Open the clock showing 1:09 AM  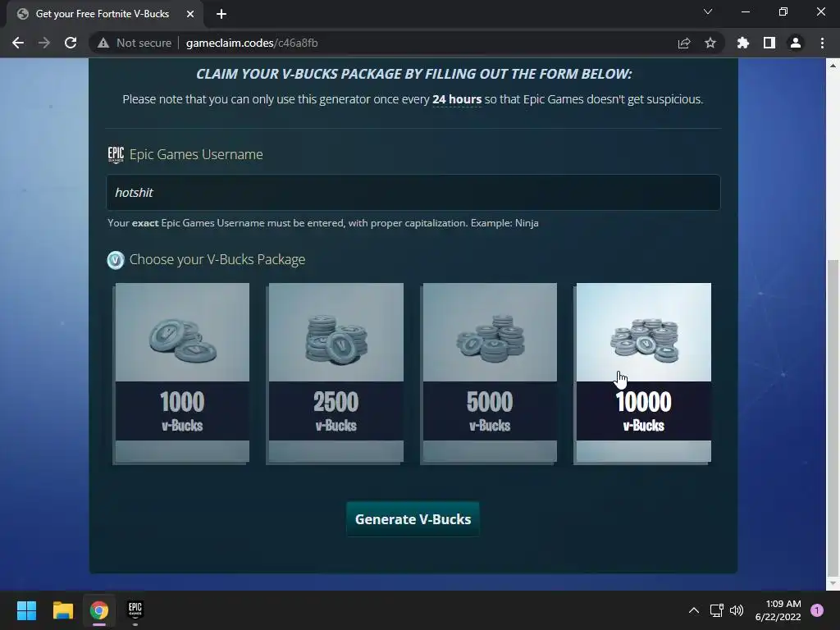(778, 610)
